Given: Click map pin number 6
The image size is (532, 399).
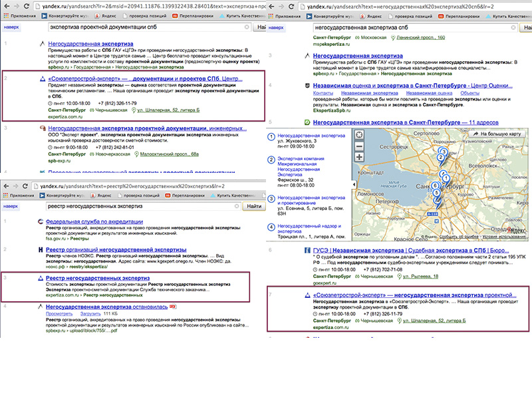Looking at the screenshot, I should [x=435, y=186].
